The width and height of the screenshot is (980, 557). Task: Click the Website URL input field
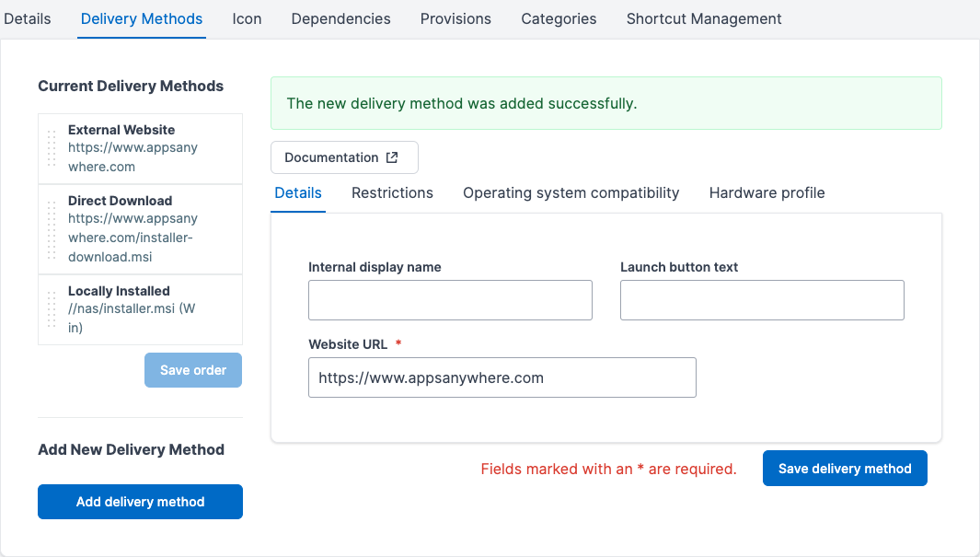coord(502,377)
